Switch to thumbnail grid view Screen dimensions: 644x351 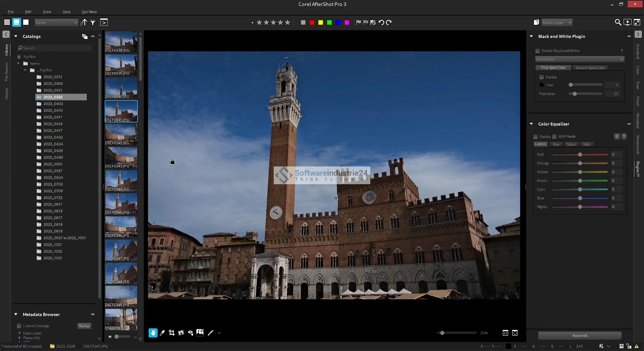7,22
